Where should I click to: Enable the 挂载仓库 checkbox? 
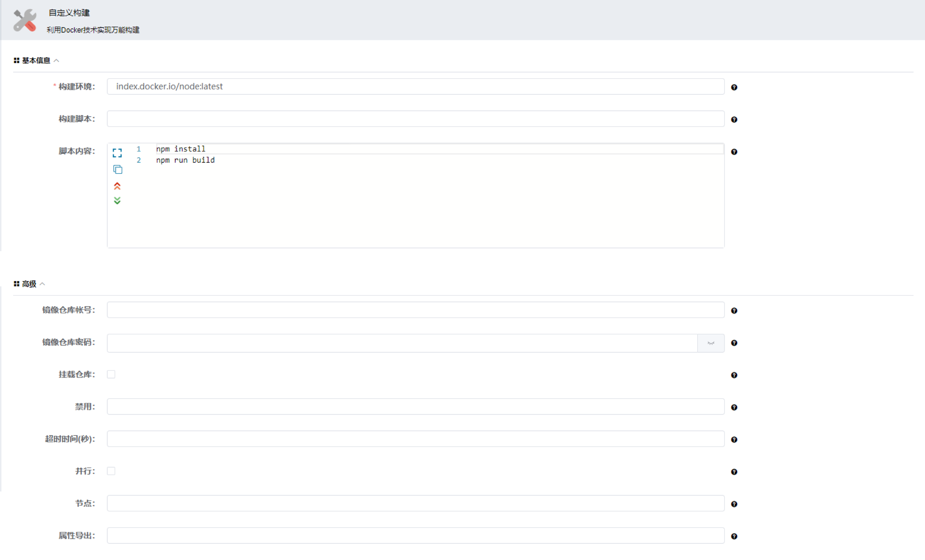111,374
